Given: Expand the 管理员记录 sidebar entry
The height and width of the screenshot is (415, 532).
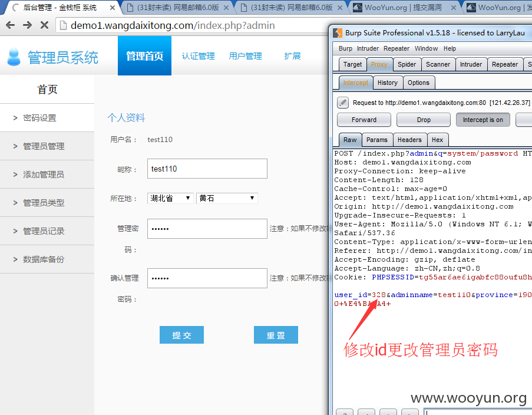Looking at the screenshot, I should (47, 231).
